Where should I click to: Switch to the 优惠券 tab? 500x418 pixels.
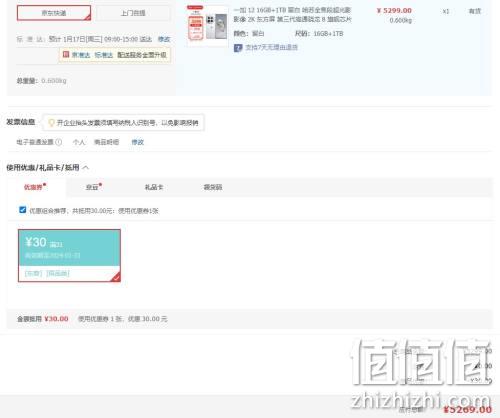click(x=34, y=187)
